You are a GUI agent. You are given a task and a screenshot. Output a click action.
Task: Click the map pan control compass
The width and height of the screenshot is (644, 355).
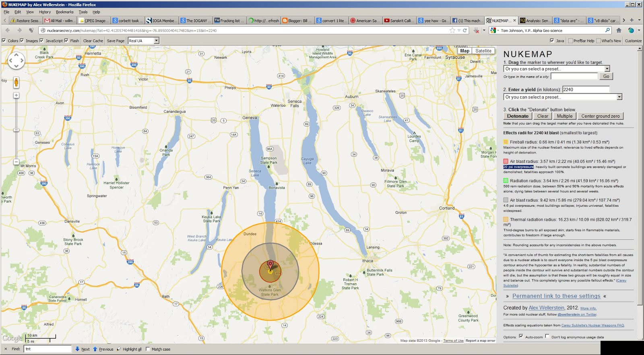coord(16,60)
